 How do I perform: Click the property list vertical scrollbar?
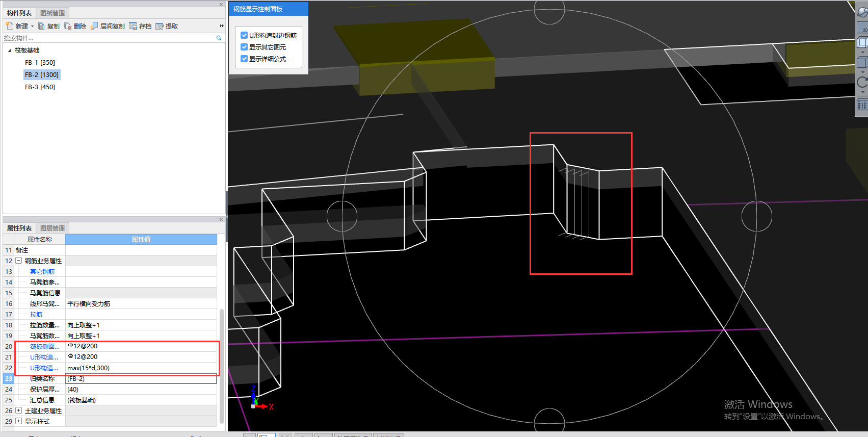221,366
